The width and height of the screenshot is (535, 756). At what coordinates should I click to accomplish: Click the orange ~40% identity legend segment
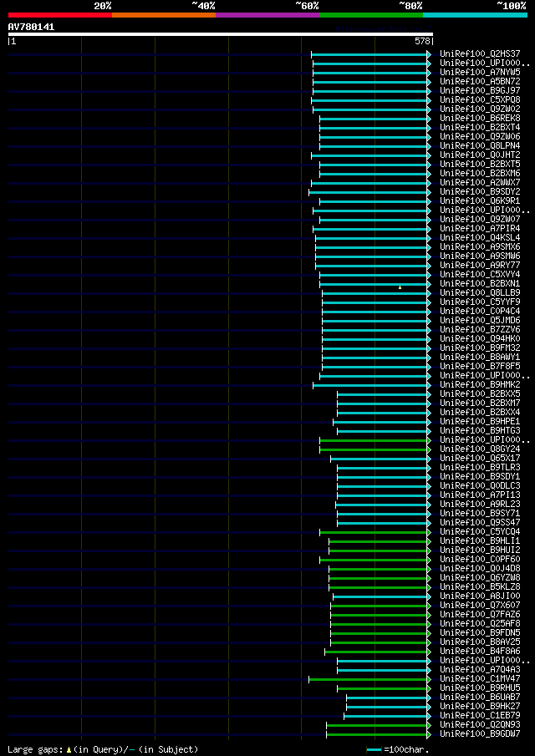pyautogui.click(x=164, y=15)
